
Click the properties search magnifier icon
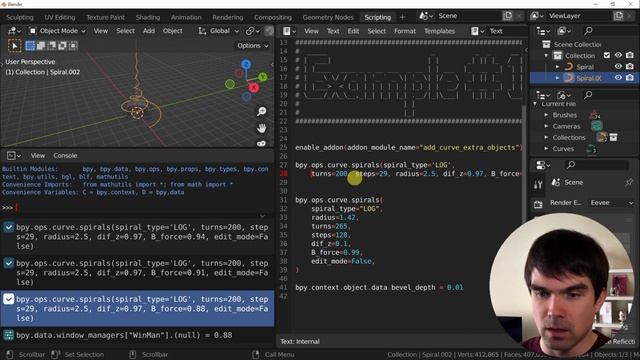571,164
